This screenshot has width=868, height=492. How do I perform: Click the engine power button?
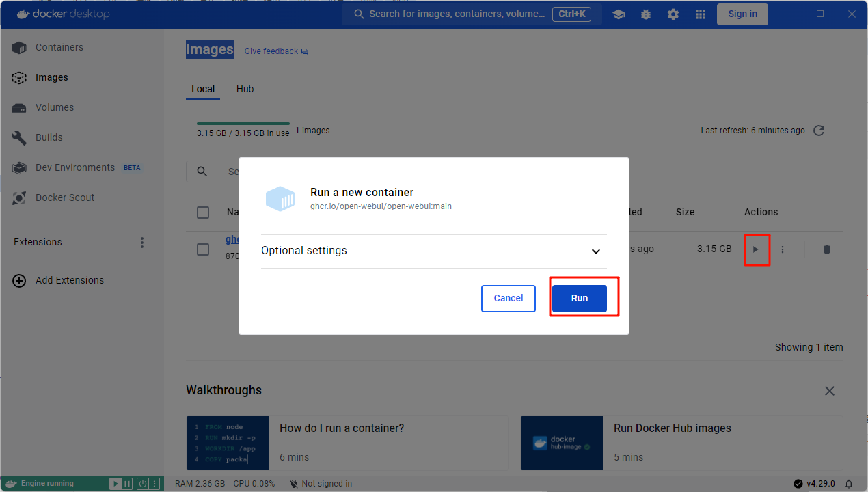click(143, 484)
